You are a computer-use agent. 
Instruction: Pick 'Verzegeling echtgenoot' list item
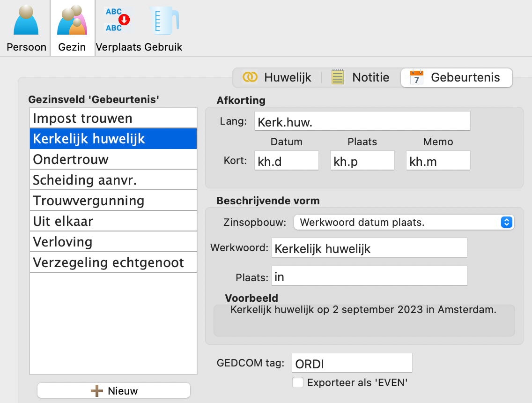[113, 262]
